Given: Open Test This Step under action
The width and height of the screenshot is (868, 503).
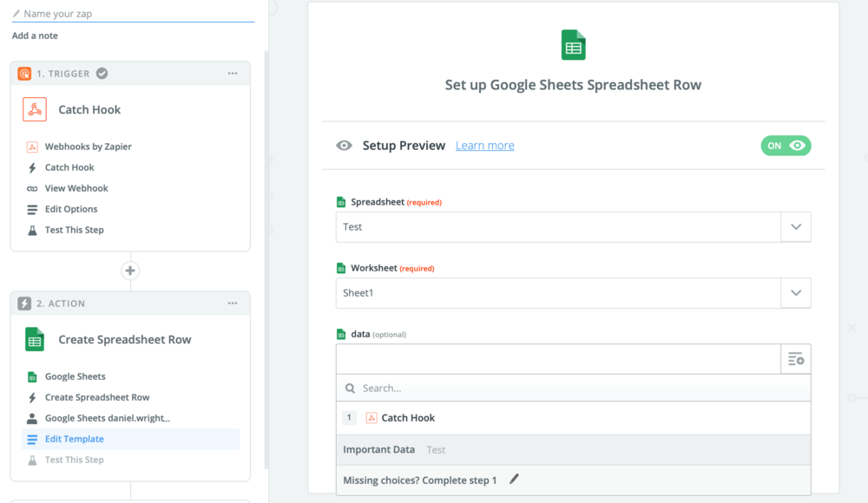Looking at the screenshot, I should (x=74, y=460).
